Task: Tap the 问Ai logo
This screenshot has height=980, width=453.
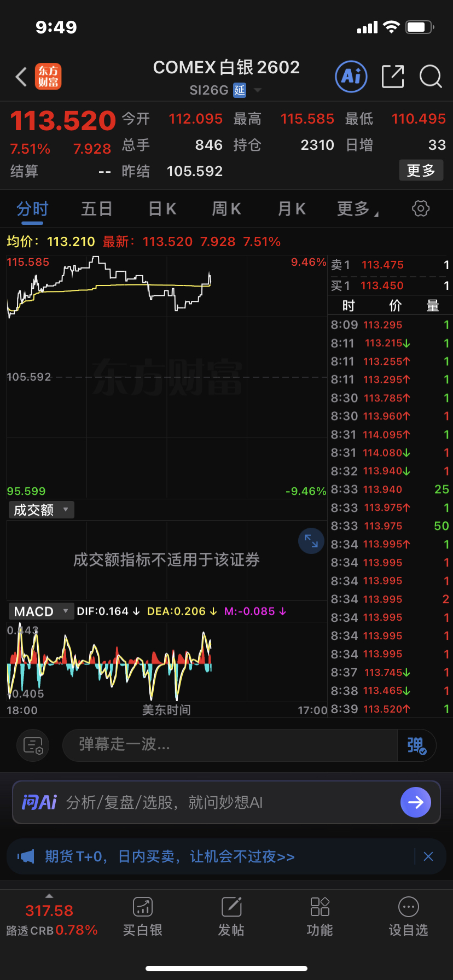Action: pyautogui.click(x=39, y=802)
